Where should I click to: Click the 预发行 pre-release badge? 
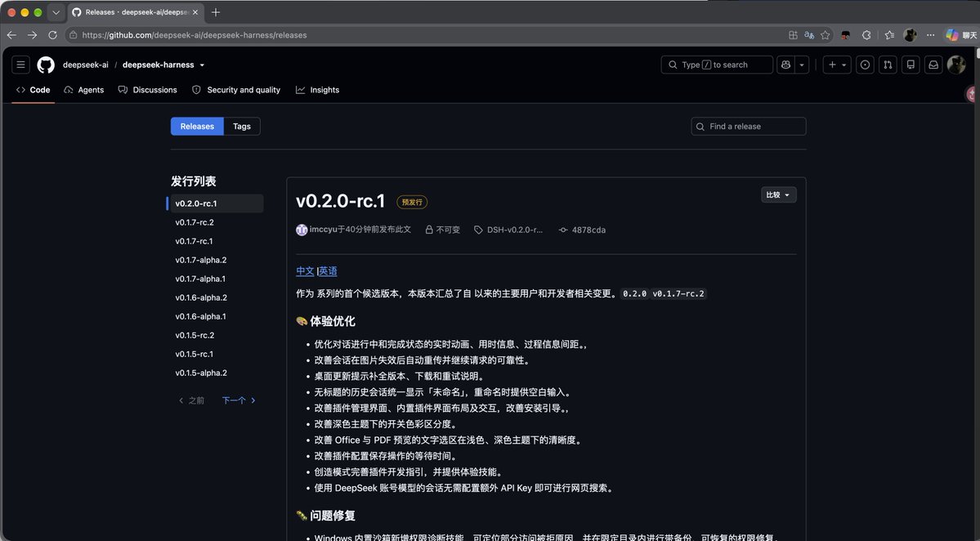click(x=412, y=202)
